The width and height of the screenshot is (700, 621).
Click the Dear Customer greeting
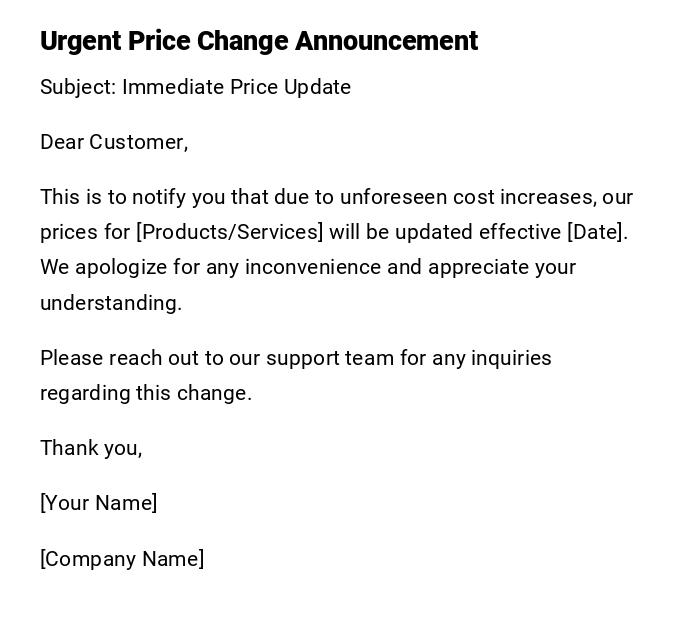coord(114,142)
